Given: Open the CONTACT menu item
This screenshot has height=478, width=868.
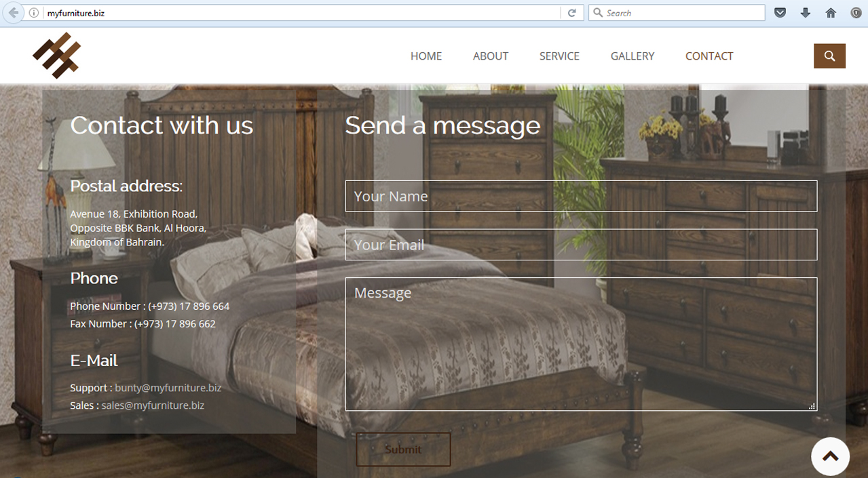Looking at the screenshot, I should coord(709,56).
